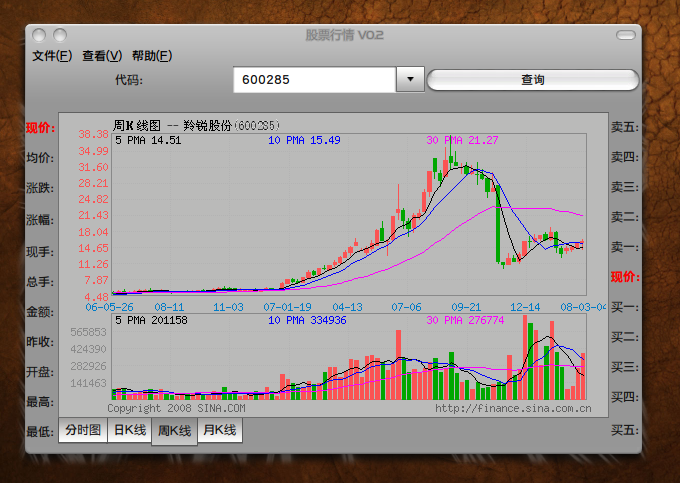Screen dimensions: 680x483
Task: Click the 07-01-19 date axis label
Action: tap(288, 307)
